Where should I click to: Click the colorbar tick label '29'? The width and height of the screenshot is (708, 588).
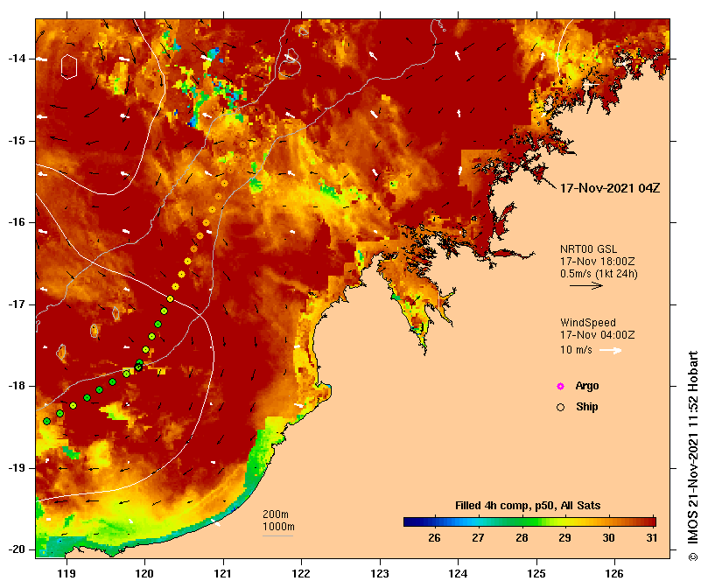point(564,538)
